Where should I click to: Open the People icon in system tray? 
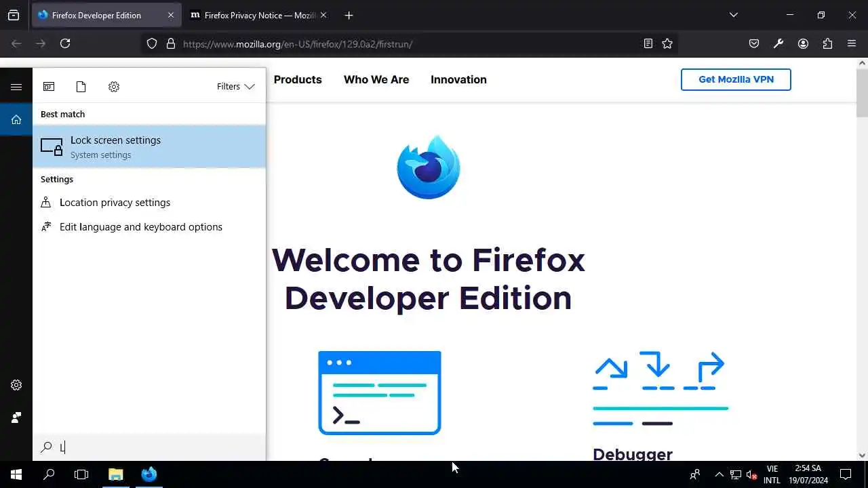(694, 474)
